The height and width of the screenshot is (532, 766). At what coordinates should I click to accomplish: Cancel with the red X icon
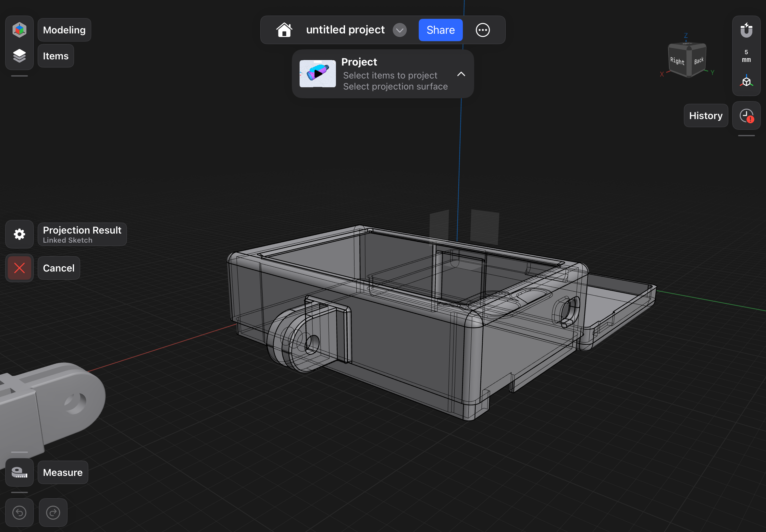tap(19, 268)
